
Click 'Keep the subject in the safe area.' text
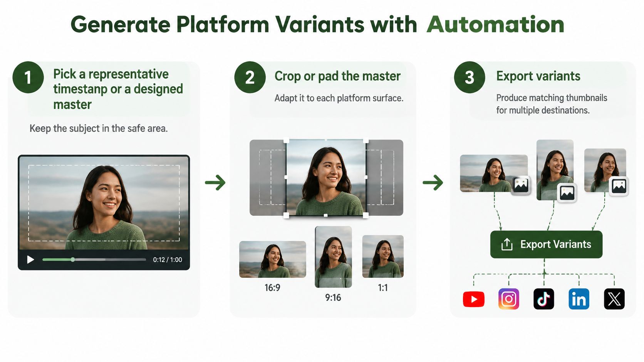point(99,128)
